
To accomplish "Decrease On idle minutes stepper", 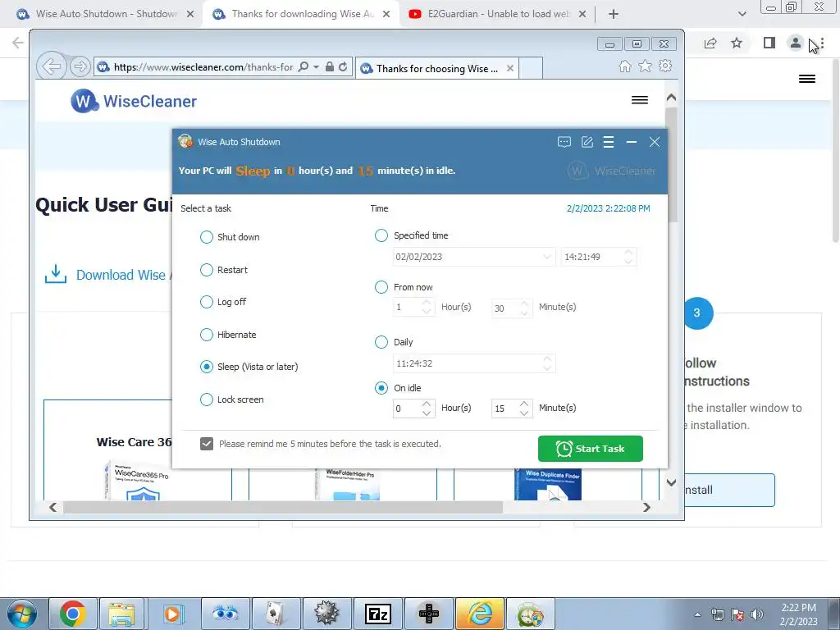I will point(524,413).
